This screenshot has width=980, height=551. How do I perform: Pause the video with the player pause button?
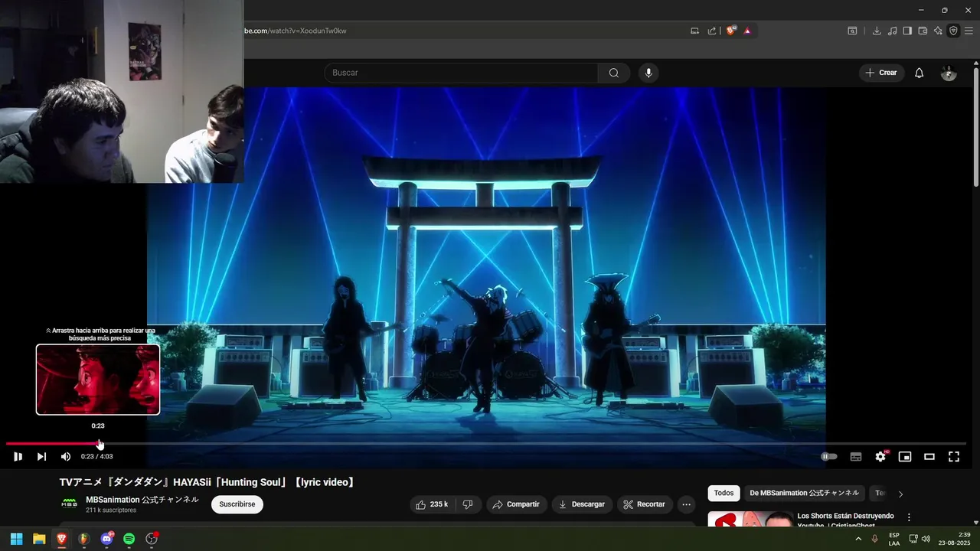pos(18,457)
